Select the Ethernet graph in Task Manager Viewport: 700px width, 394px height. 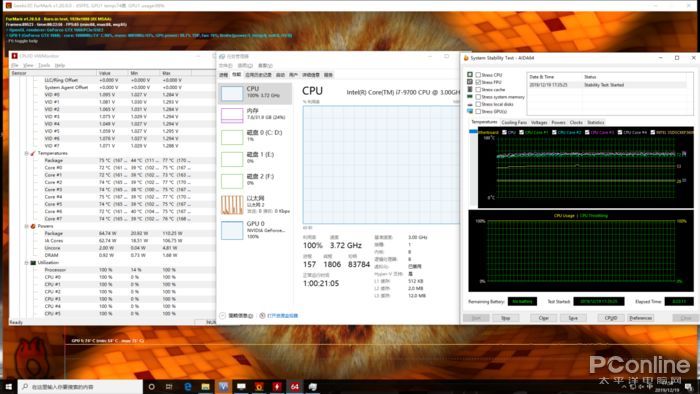[x=255, y=204]
